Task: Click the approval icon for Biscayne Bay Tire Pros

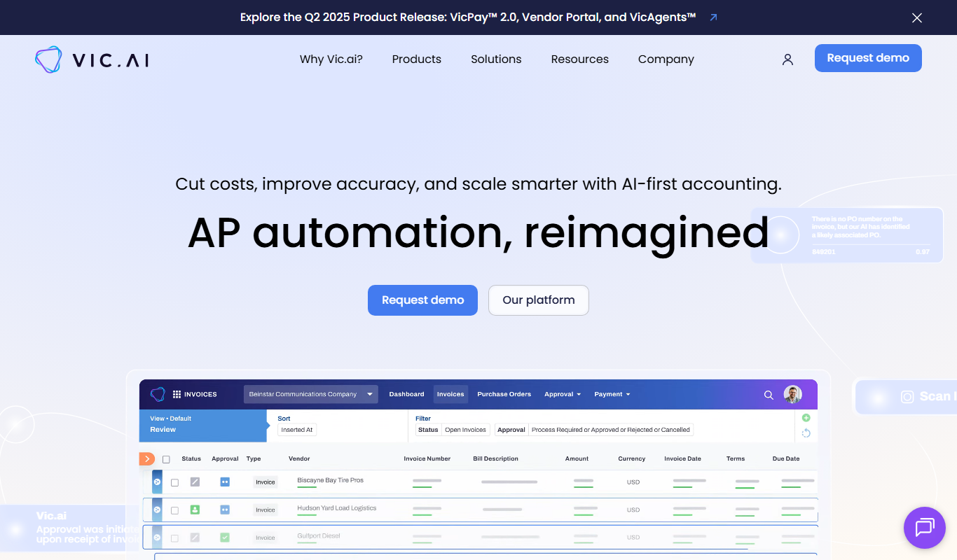Action: pos(225,482)
